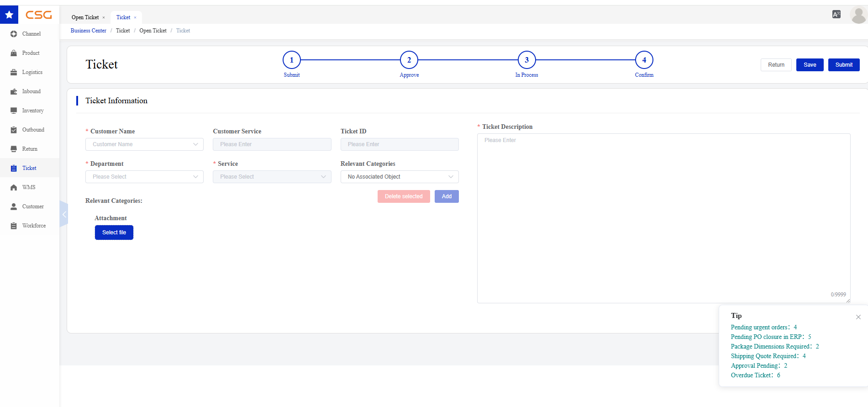This screenshot has width=868, height=407.
Task: Click Pending urgent orders tip
Action: 764,328
